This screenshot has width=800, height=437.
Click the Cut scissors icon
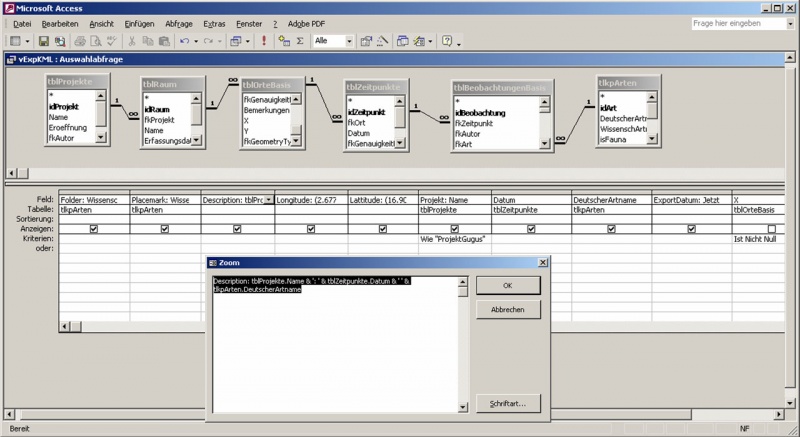click(130, 41)
